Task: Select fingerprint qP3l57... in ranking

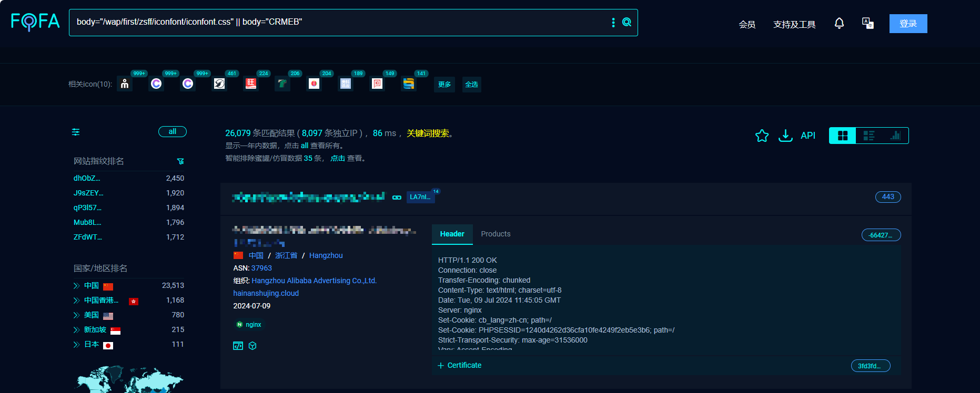Action: click(87, 208)
